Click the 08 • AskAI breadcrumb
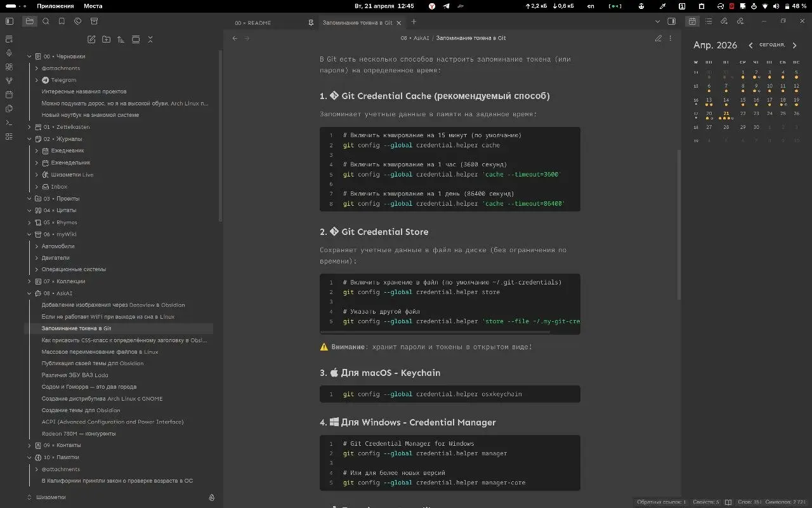Image resolution: width=812 pixels, height=508 pixels. tap(414, 38)
